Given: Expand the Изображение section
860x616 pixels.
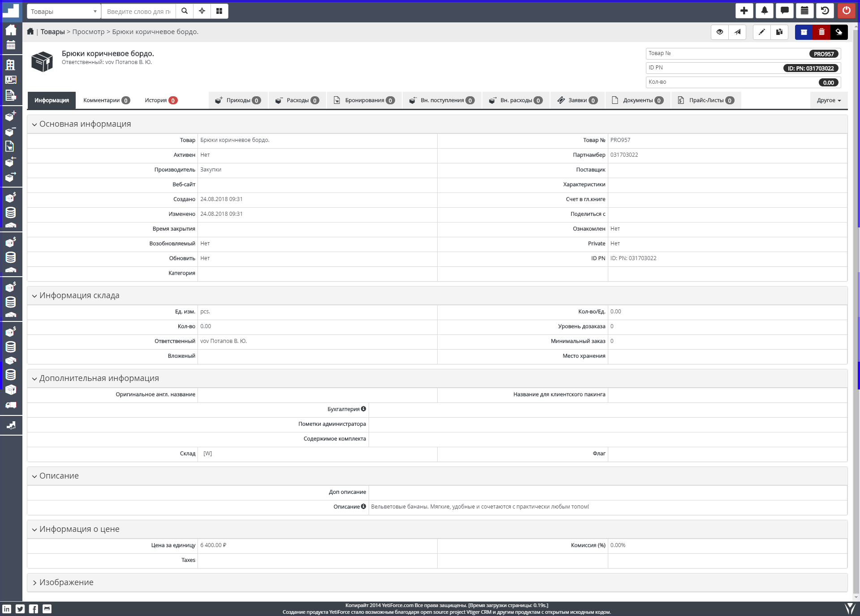Looking at the screenshot, I should click(x=66, y=582).
